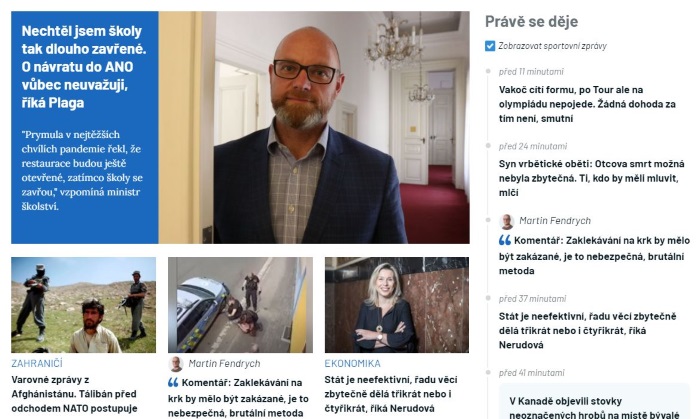
Task: Click quote mark icon beside Komentář below police photo
Action: [173, 382]
